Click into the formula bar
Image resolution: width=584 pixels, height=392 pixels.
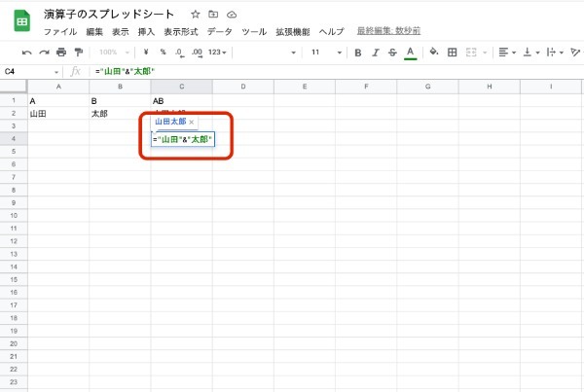click(x=335, y=71)
